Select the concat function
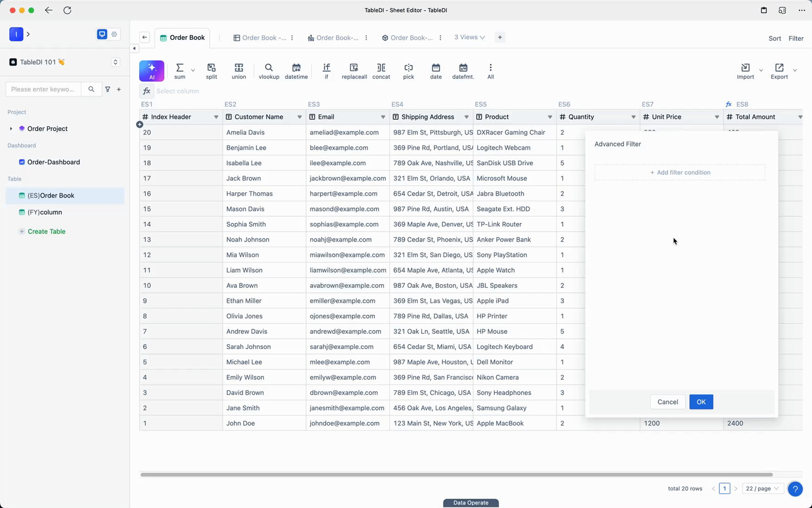812x508 pixels. [381, 71]
